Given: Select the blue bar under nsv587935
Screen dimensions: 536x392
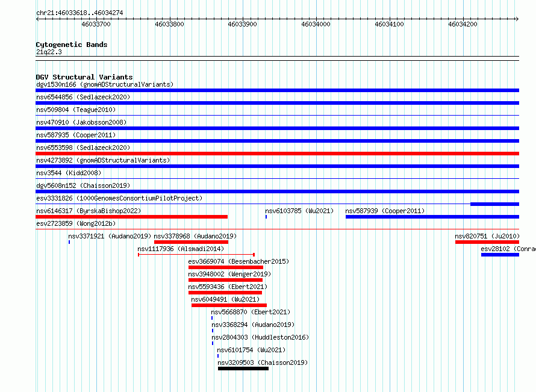Looking at the screenshot, I should click(277, 141).
